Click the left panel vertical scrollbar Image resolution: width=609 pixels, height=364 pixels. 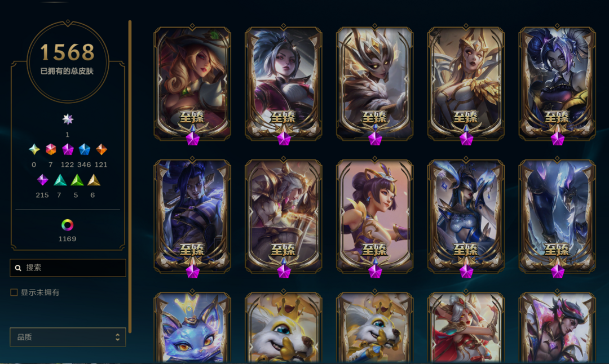click(x=130, y=176)
